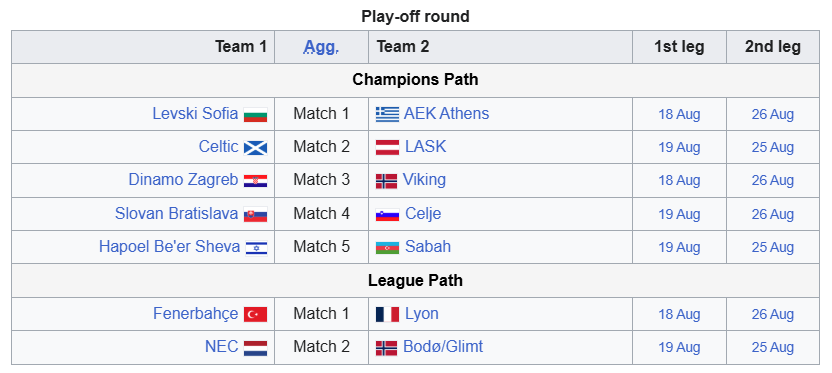Click the Slovenian flag next to Celje
Viewport: 832px width, 373px height.
pyautogui.click(x=387, y=214)
